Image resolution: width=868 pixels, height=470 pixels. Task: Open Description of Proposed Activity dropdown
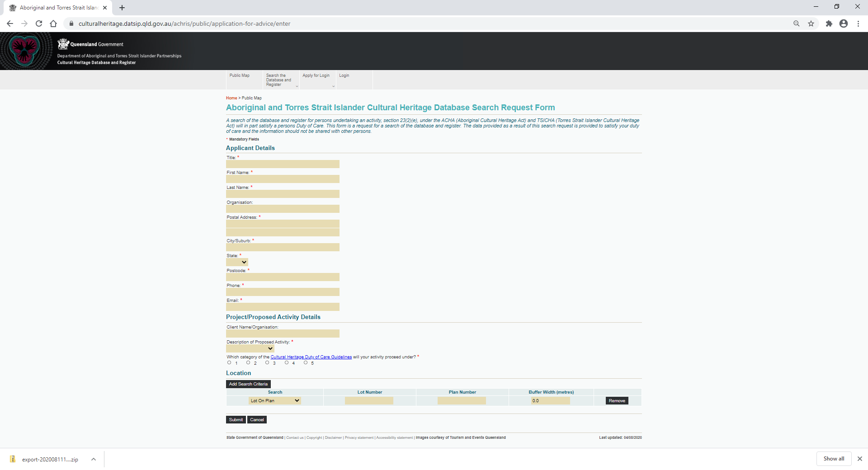250,348
